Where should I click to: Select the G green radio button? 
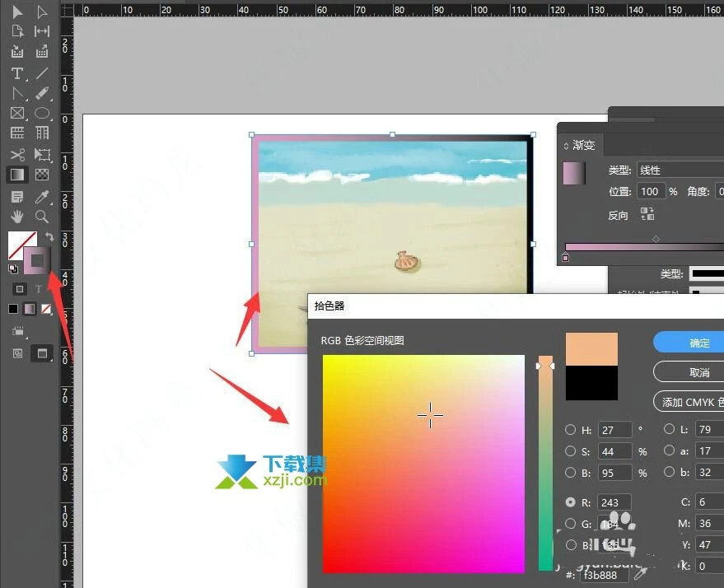[570, 524]
